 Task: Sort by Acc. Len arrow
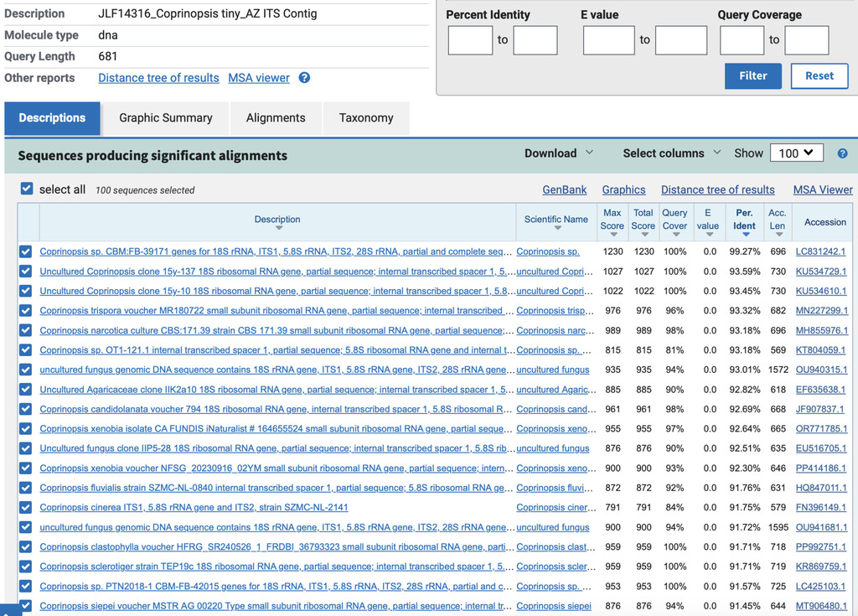point(778,235)
